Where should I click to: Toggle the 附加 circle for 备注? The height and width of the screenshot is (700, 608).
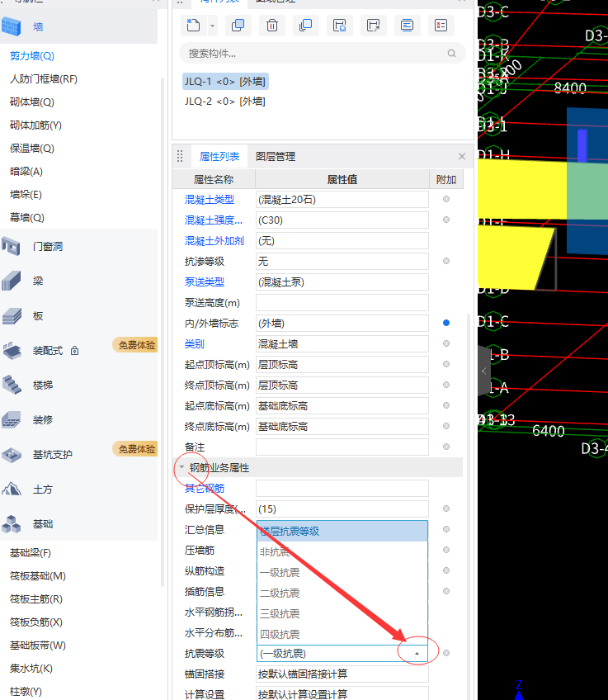pos(446,447)
